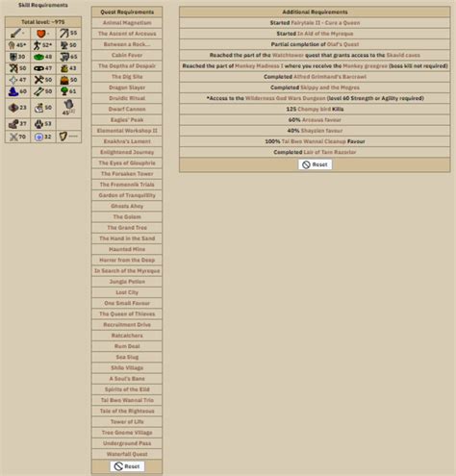Click the Mining pickaxe icon (55)
The height and width of the screenshot is (476, 456).
tap(64, 33)
